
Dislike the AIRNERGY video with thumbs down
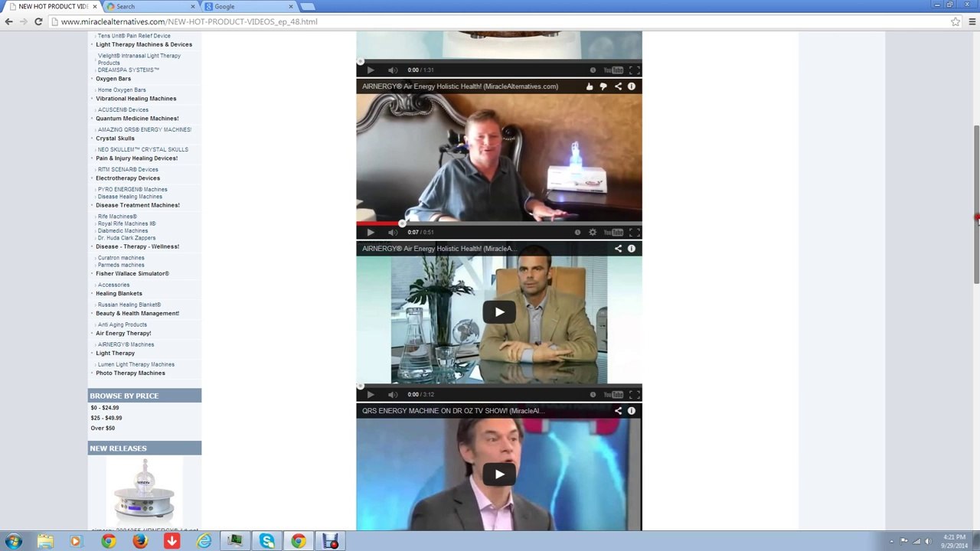(x=603, y=86)
